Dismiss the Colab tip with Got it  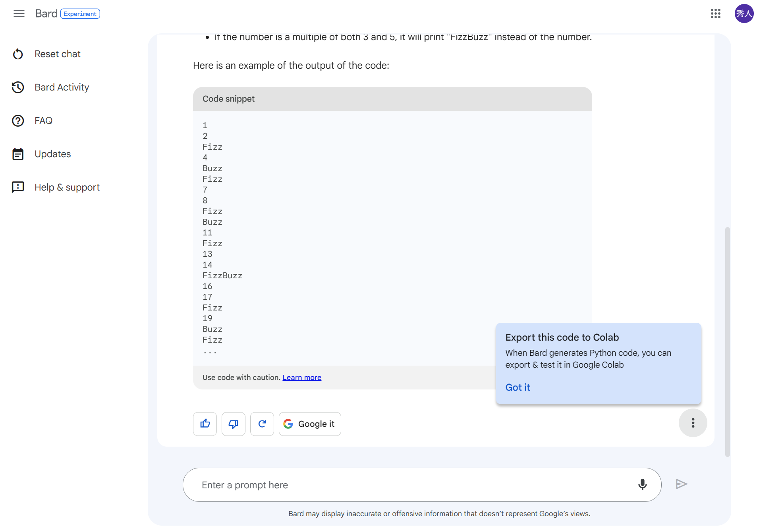click(x=518, y=387)
